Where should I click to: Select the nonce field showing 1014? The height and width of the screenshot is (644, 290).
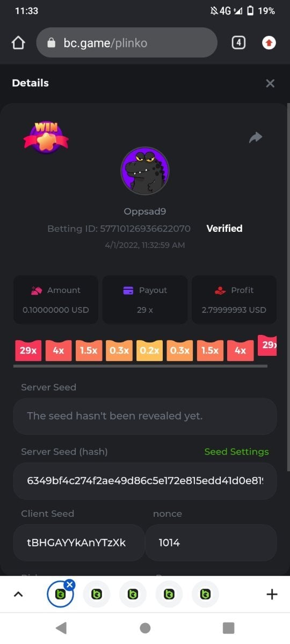click(x=211, y=543)
